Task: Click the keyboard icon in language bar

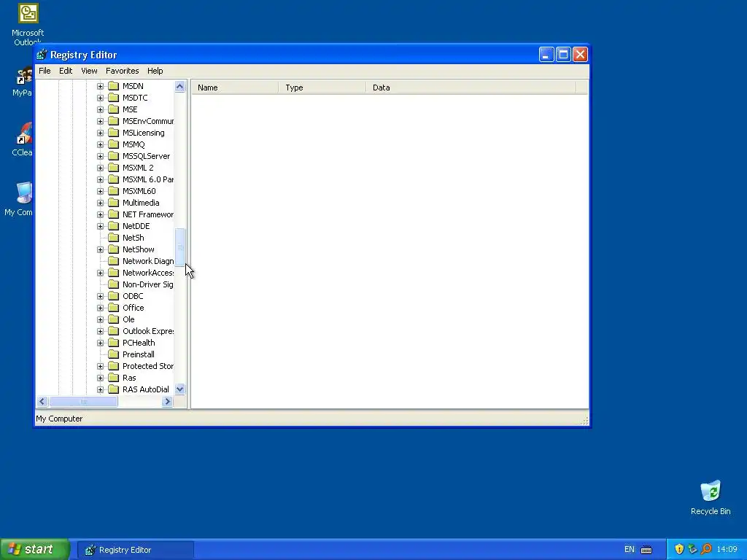Action: point(646,550)
